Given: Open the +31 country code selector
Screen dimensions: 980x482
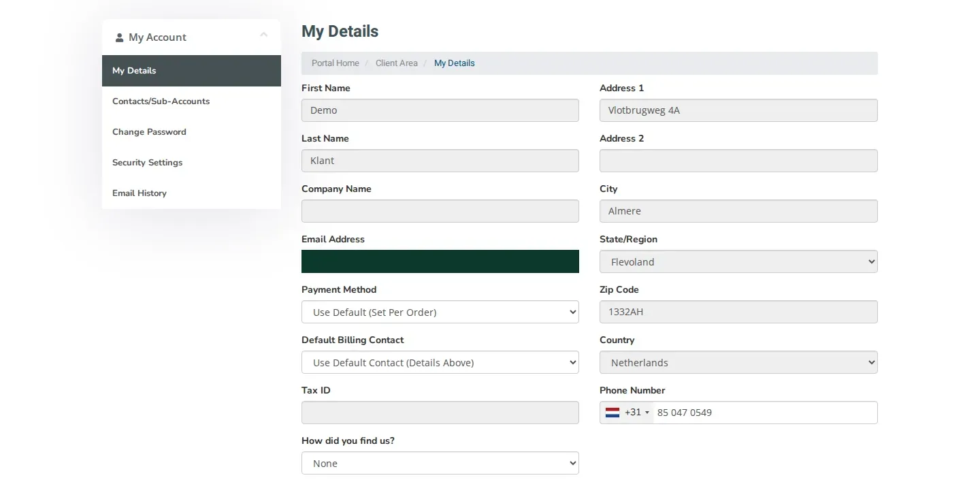Looking at the screenshot, I should [x=627, y=413].
